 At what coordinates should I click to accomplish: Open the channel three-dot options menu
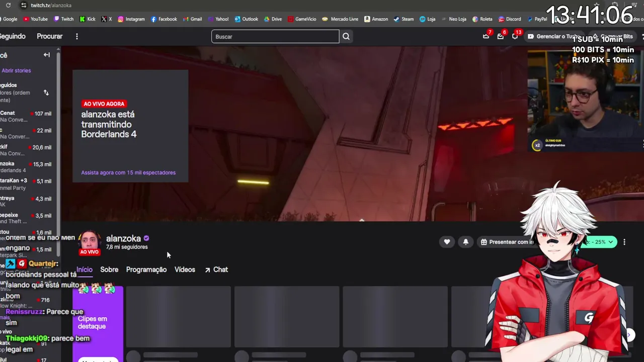(x=624, y=242)
